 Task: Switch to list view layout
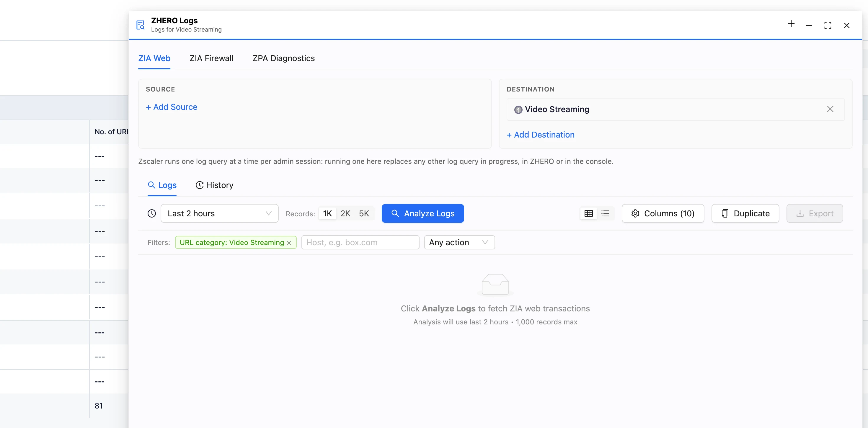point(605,213)
